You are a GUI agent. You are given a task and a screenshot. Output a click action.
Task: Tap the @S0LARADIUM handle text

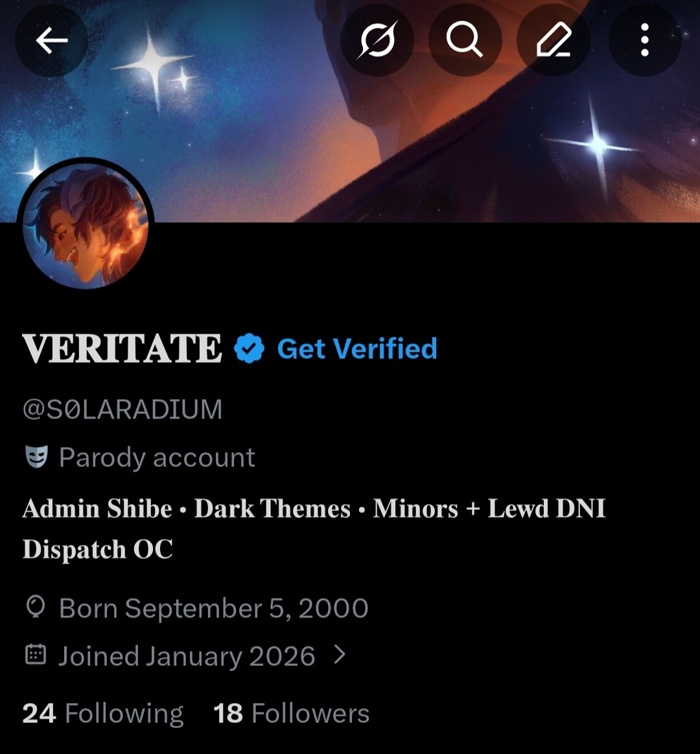point(122,409)
